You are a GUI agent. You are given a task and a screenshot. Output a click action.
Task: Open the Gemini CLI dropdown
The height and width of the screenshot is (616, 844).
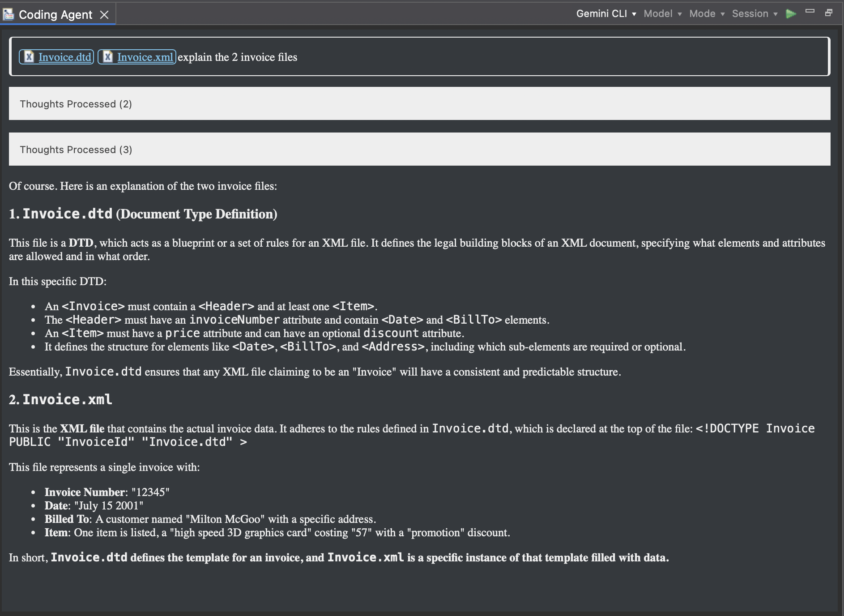tap(606, 13)
